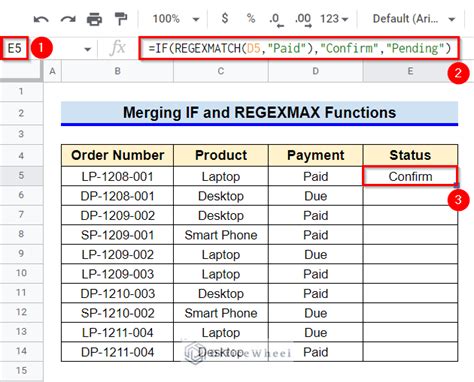The width and height of the screenshot is (474, 382).
Task: Select row 3 header
Action: tap(21, 134)
